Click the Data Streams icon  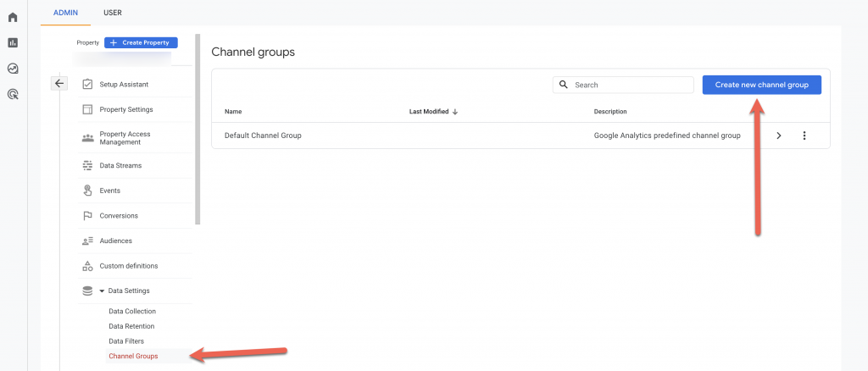click(x=87, y=165)
